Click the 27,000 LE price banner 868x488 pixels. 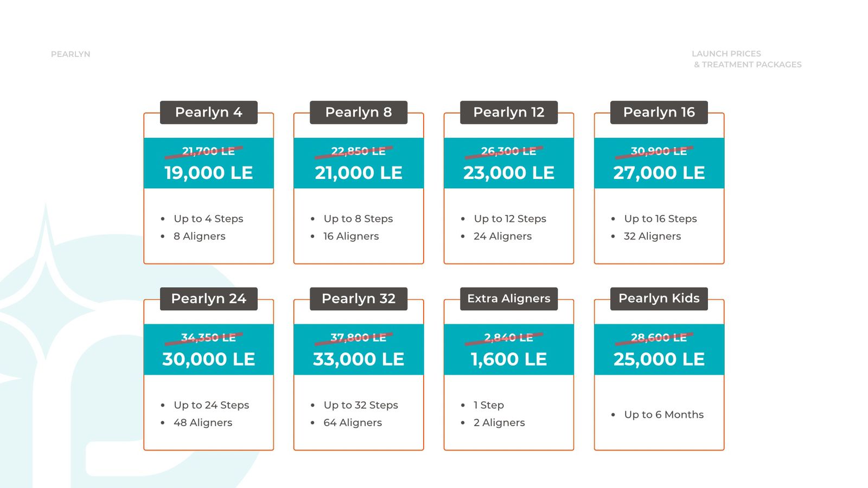point(659,173)
